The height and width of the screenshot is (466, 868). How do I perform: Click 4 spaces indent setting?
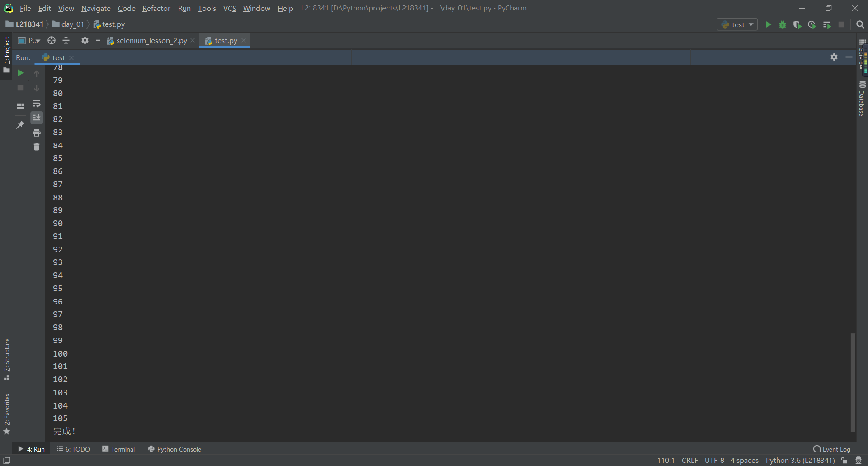[x=744, y=461]
